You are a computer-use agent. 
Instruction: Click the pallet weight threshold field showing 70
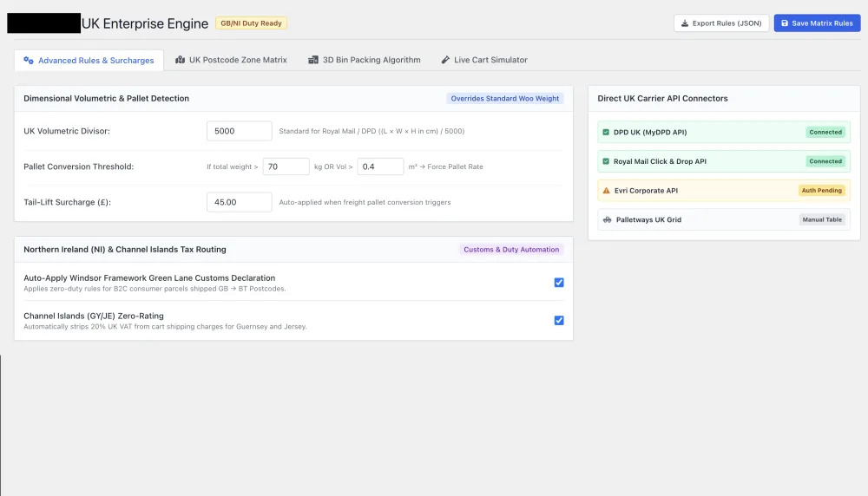286,166
